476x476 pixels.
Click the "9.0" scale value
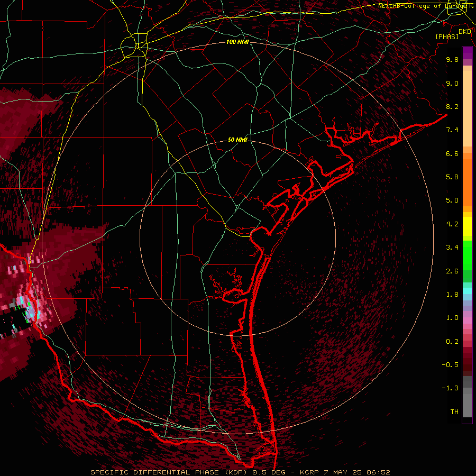coord(452,83)
